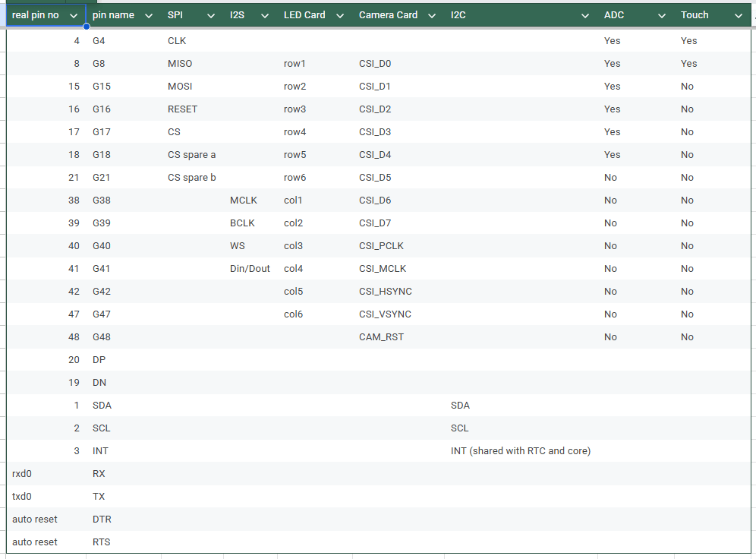Select the 'CSI_PCLK' cell
Image resolution: width=756 pixels, height=559 pixels.
tap(400, 246)
